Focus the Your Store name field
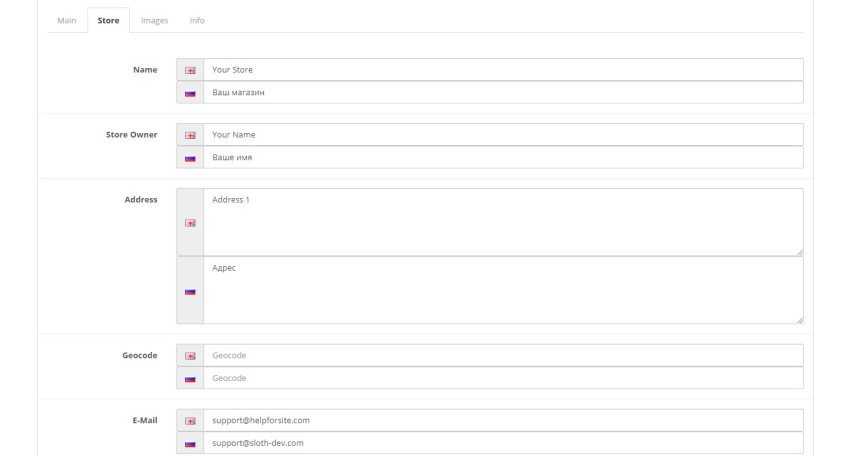This screenshot has width=852, height=456. pyautogui.click(x=503, y=70)
